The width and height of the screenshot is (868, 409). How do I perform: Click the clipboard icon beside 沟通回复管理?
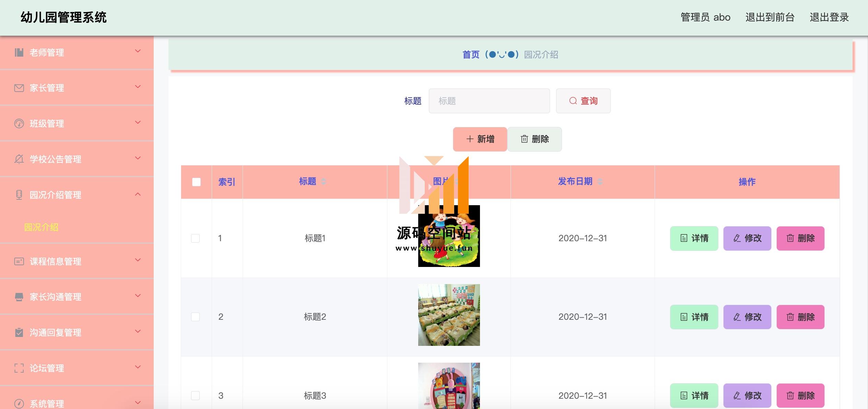click(x=19, y=332)
